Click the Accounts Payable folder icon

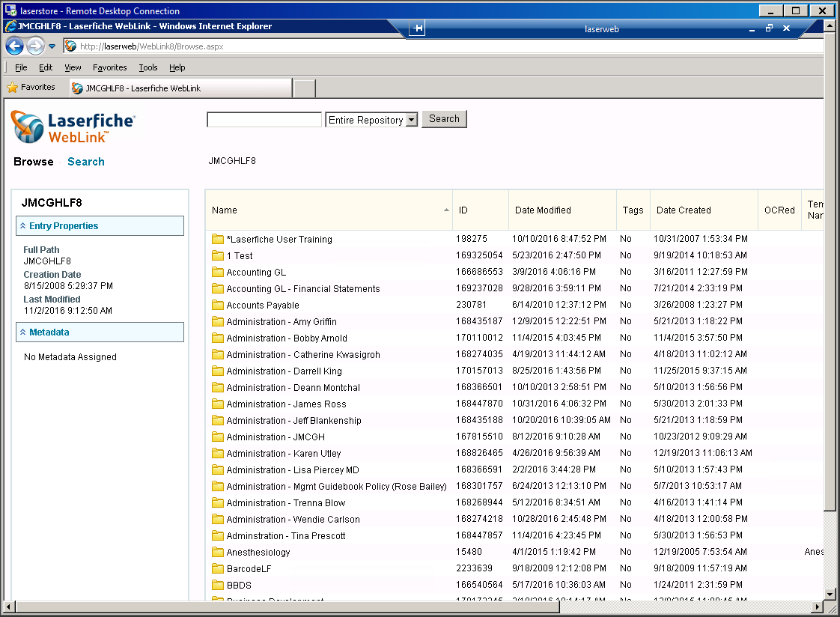(x=218, y=306)
